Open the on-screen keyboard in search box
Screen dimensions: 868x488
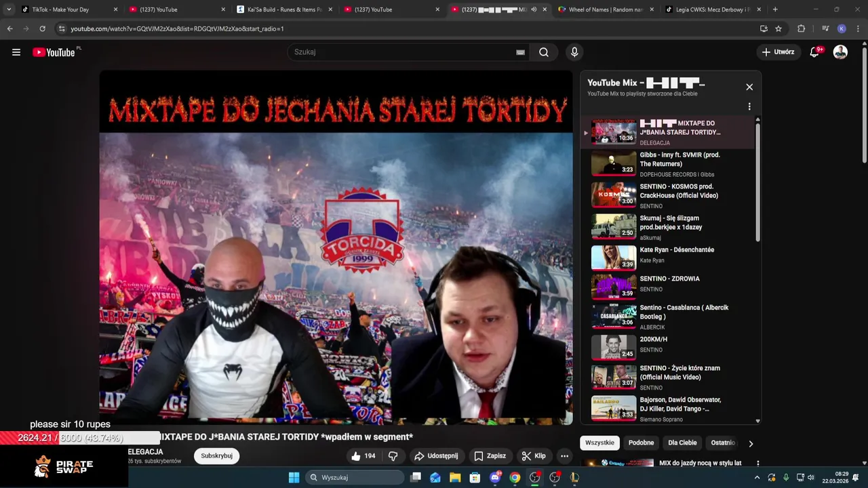point(520,52)
